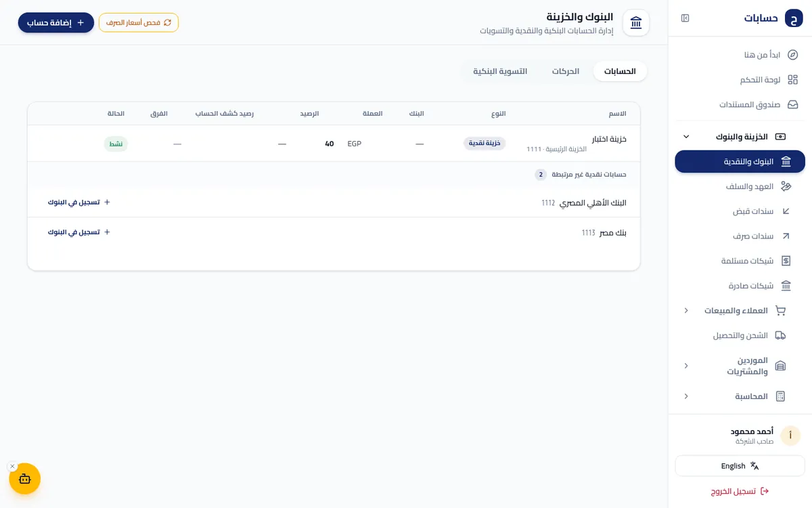Register البنك الأهلي المصري via تسجيل في البنوك
Viewport: 812px width, 508px height.
(79, 203)
